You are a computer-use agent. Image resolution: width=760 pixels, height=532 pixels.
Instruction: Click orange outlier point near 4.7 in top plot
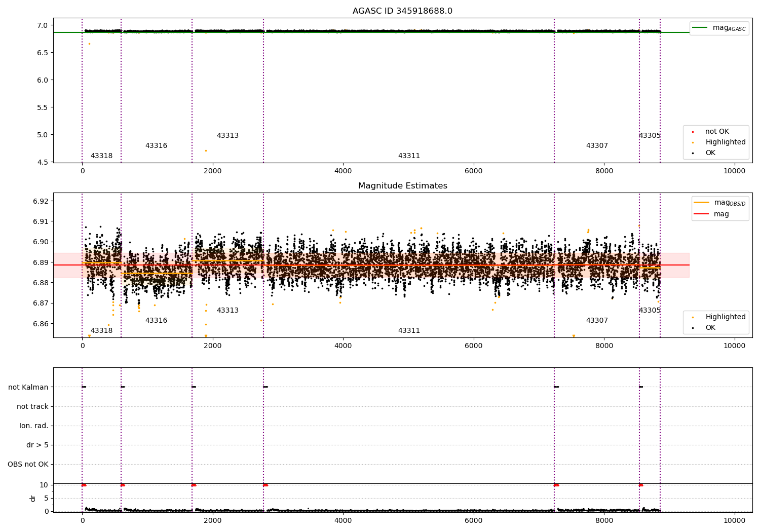[x=206, y=150]
